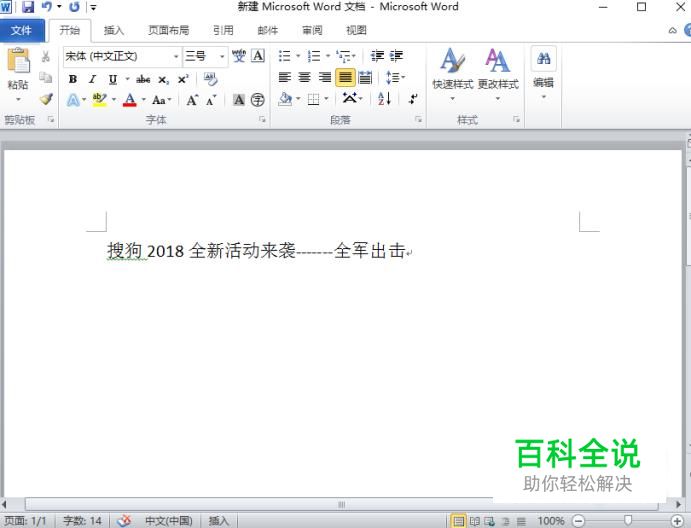Image resolution: width=691 pixels, height=528 pixels.
Task: Toggle bold formatting
Action: 73,79
